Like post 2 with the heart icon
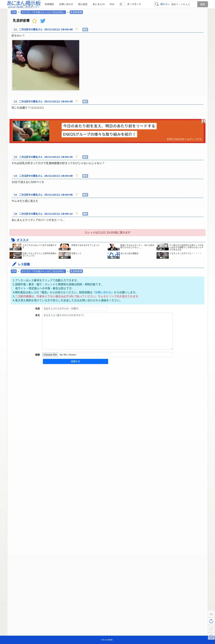Image resolution: width=215 pixels, height=644 pixels. coord(77,101)
